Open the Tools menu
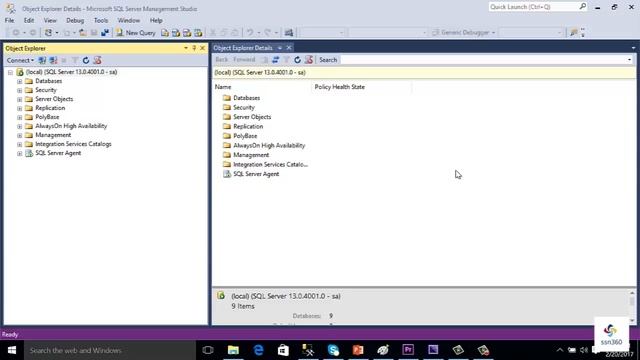The image size is (640, 360). point(101,20)
